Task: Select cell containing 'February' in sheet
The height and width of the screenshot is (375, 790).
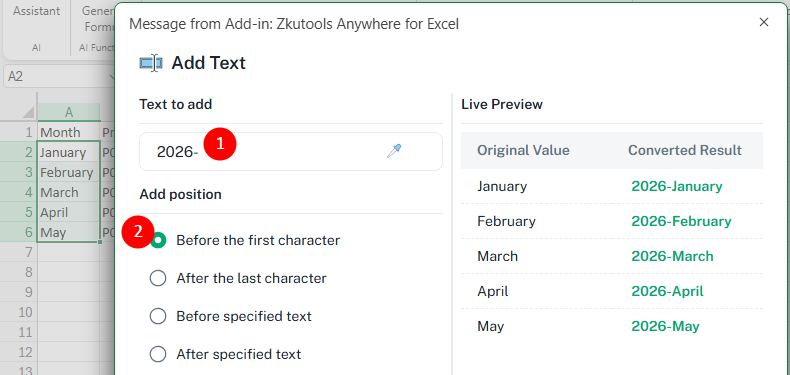Action: click(x=69, y=172)
